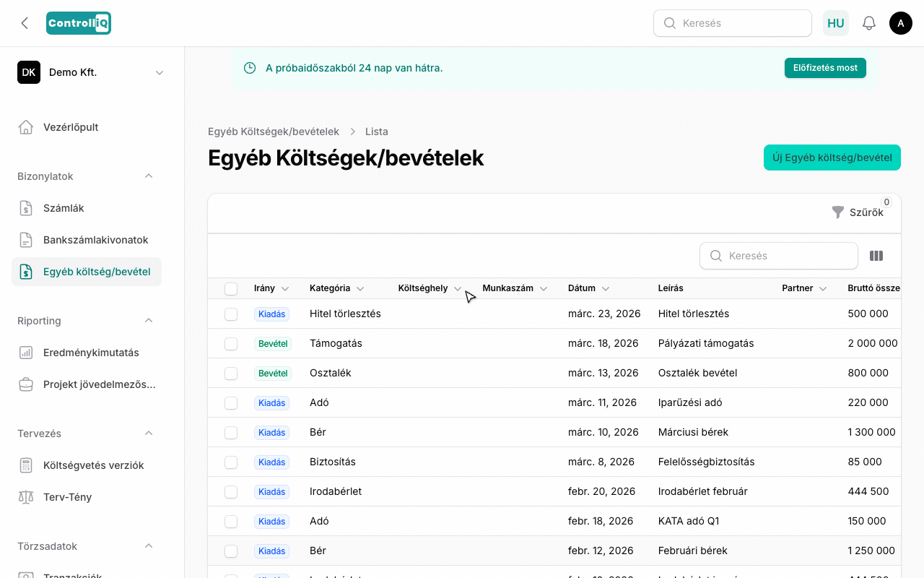Check the Márciusi bérek row checkbox
The image size is (924, 578).
pos(231,433)
